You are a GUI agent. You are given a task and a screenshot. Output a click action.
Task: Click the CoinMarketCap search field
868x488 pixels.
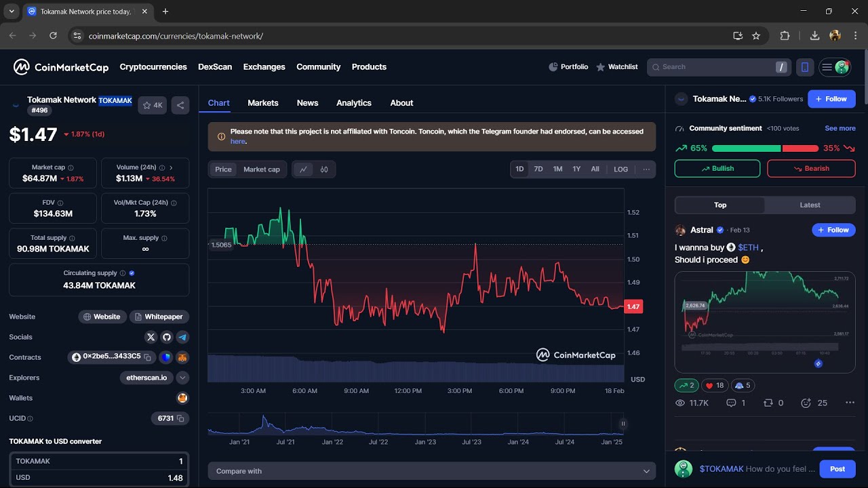pyautogui.click(x=719, y=67)
